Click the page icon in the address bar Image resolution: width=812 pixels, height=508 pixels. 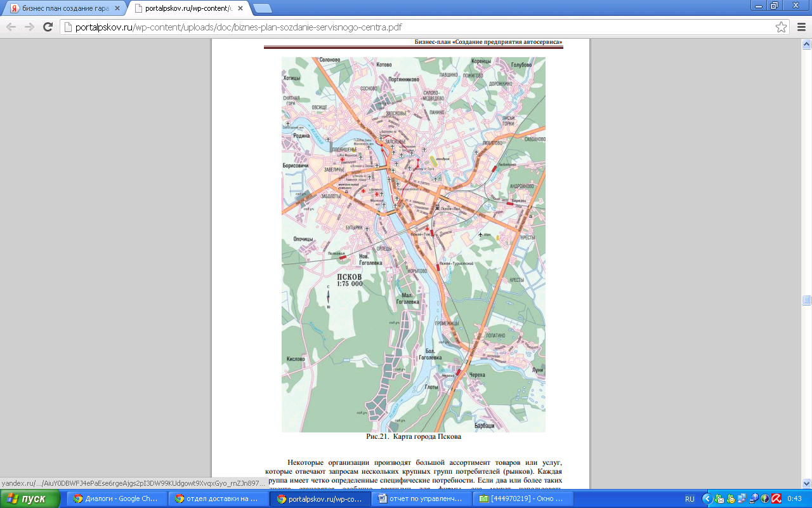coord(69,27)
